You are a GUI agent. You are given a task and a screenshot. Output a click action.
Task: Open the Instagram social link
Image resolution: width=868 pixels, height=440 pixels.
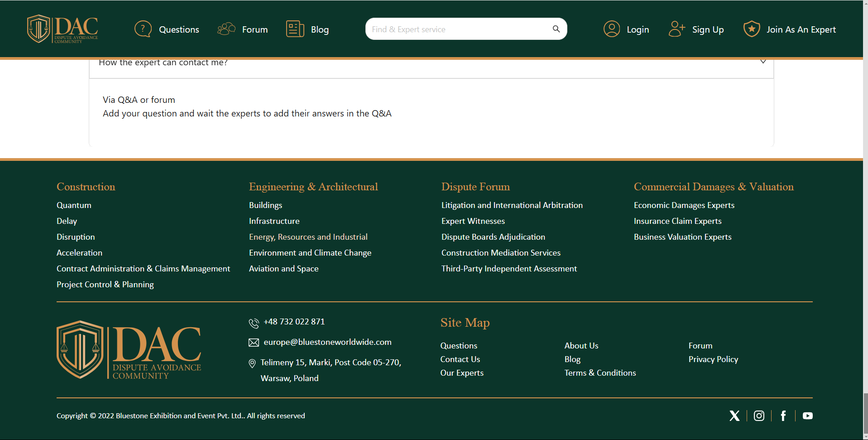pos(759,416)
